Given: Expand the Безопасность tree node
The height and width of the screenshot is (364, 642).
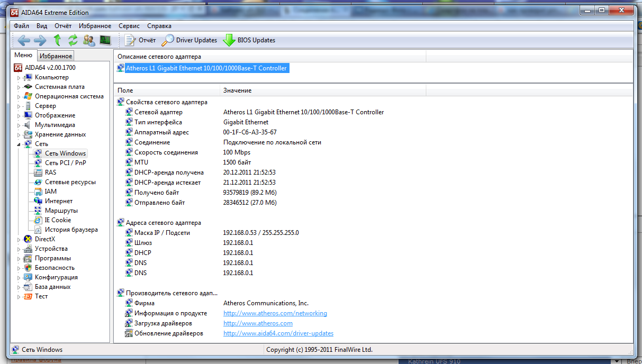Looking at the screenshot, I should tap(19, 268).
